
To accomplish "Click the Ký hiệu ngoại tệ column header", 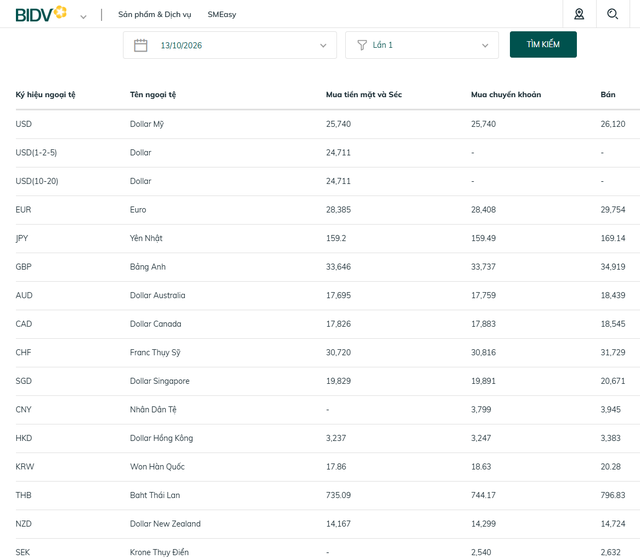I will [x=45, y=95].
